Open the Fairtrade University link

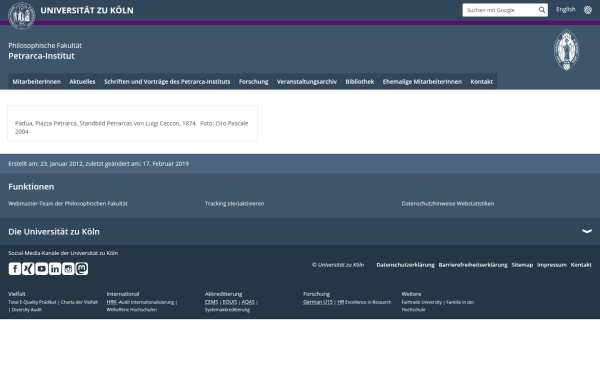pos(421,302)
